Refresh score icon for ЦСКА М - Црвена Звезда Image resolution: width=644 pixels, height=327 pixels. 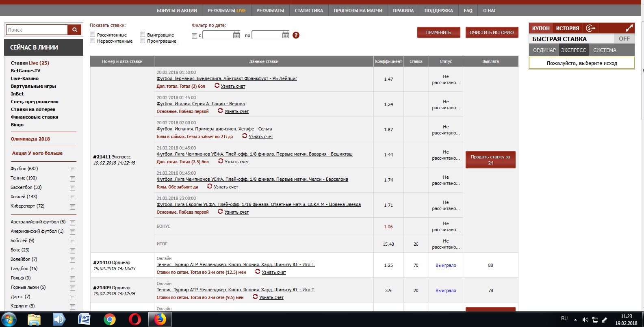220,212
